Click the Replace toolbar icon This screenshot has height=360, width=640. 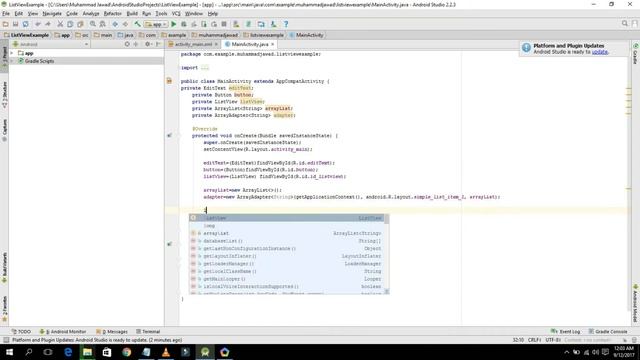[102, 24]
